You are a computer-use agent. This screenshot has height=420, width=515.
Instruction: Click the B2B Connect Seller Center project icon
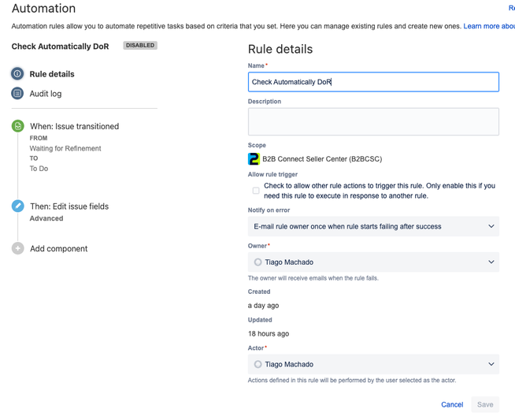[x=254, y=159]
